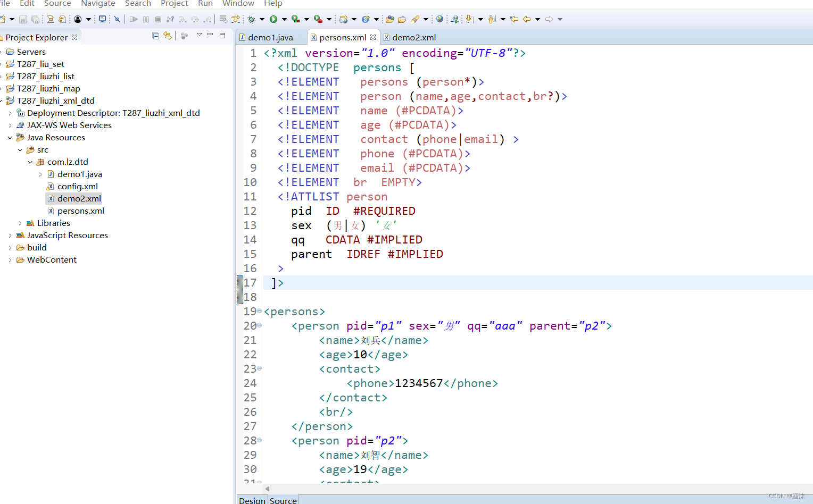Close the persons.xml editor tab
The height and width of the screenshot is (504, 813).
373,37
